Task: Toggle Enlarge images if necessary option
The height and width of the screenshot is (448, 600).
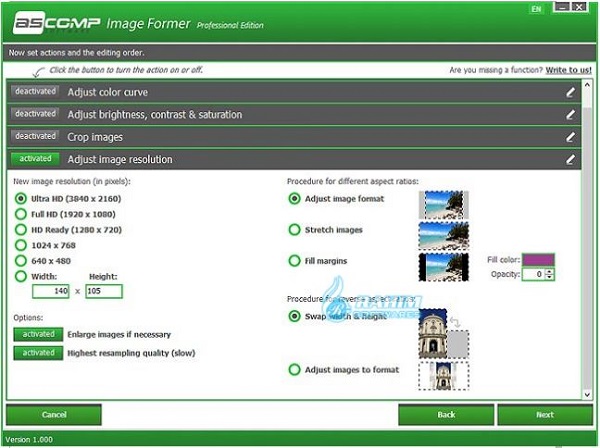Action: point(38,334)
